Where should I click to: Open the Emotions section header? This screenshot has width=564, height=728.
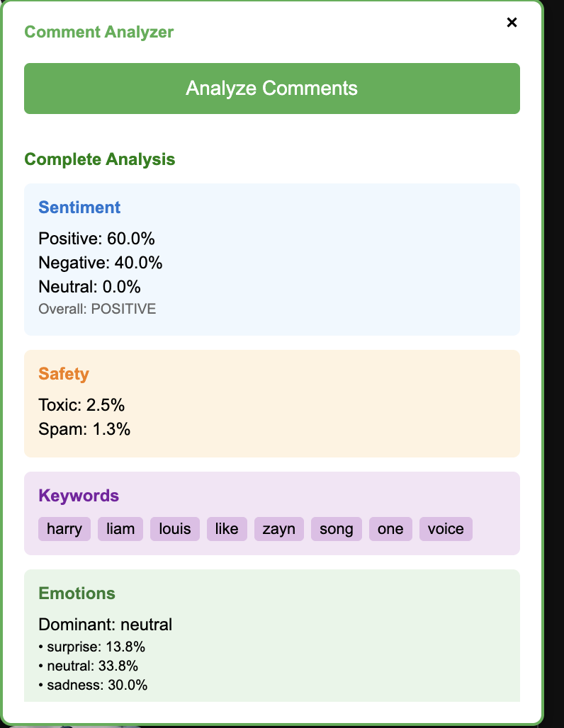tap(77, 593)
